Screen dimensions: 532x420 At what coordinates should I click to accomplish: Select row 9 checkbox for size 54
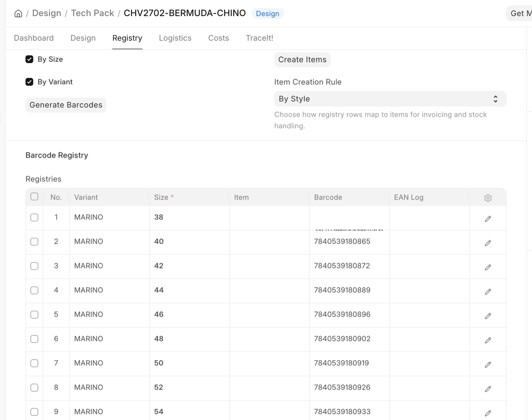[x=34, y=412]
